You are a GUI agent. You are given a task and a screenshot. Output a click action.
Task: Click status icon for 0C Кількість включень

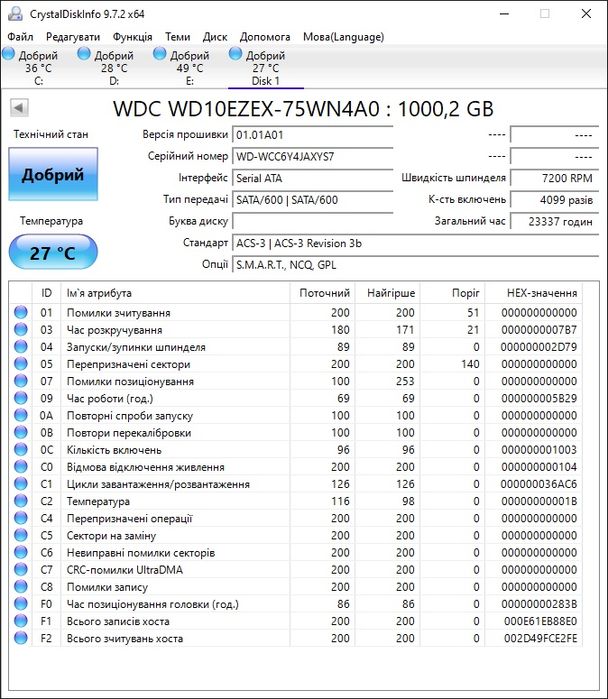pyautogui.click(x=21, y=449)
